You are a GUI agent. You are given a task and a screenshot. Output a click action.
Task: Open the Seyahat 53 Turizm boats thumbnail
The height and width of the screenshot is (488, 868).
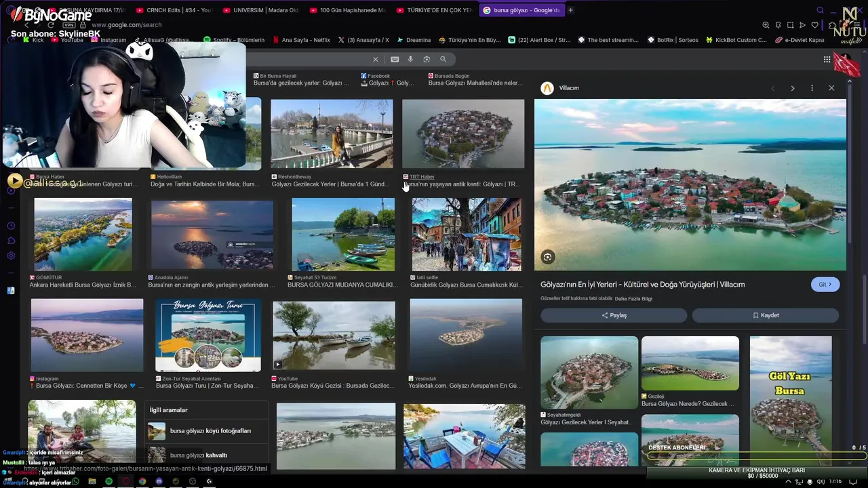[343, 235]
